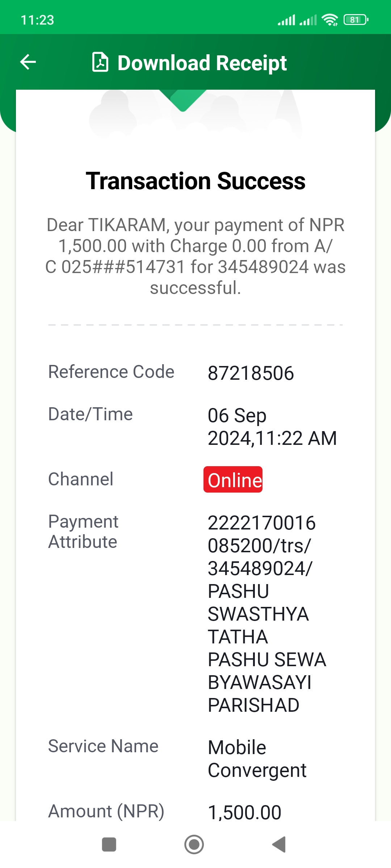Tap the Payment Attribute value text

pyautogui.click(x=267, y=614)
